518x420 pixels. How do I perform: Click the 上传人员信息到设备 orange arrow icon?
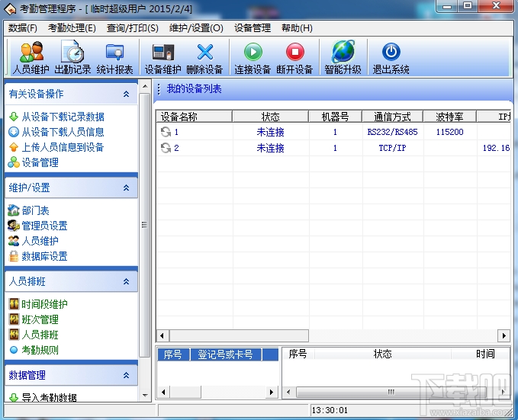[x=14, y=147]
